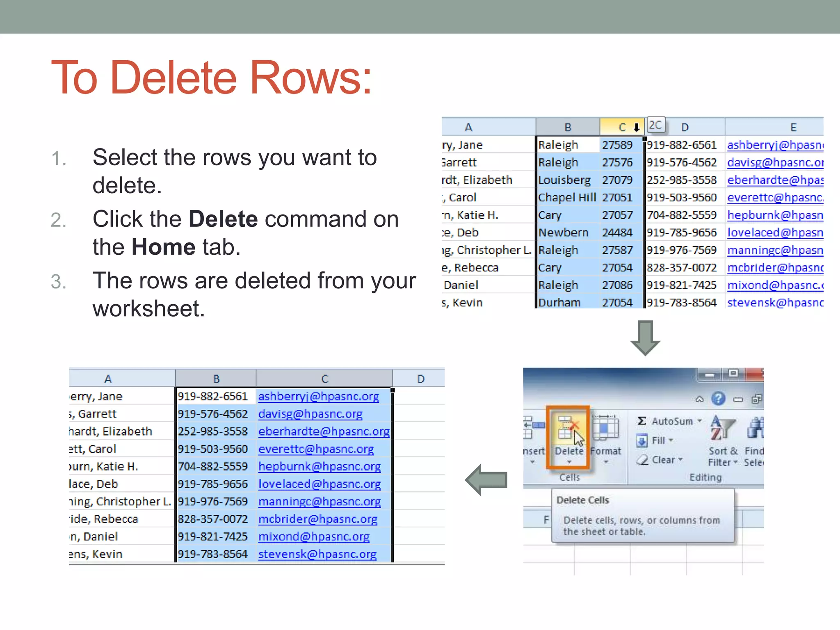Minimize the ribbon with caret icon
840x630 pixels.
700,399
